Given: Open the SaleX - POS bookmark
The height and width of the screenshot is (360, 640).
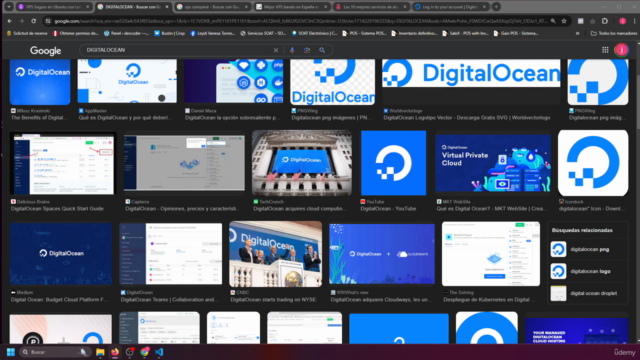Looking at the screenshot, I should 465,33.
